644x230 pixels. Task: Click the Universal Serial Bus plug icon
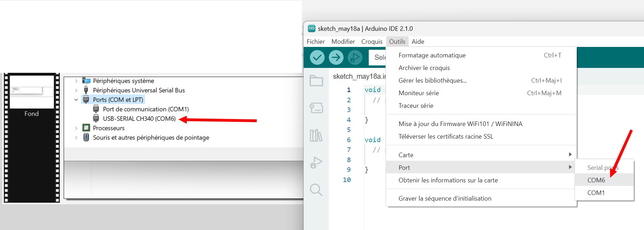click(x=86, y=90)
